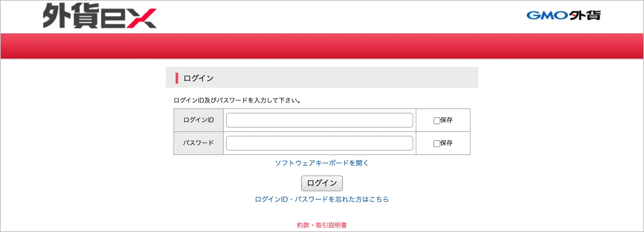Image resolution: width=644 pixels, height=232 pixels.
Task: Enable 保存 checkbox for ログインID
Action: pyautogui.click(x=437, y=121)
